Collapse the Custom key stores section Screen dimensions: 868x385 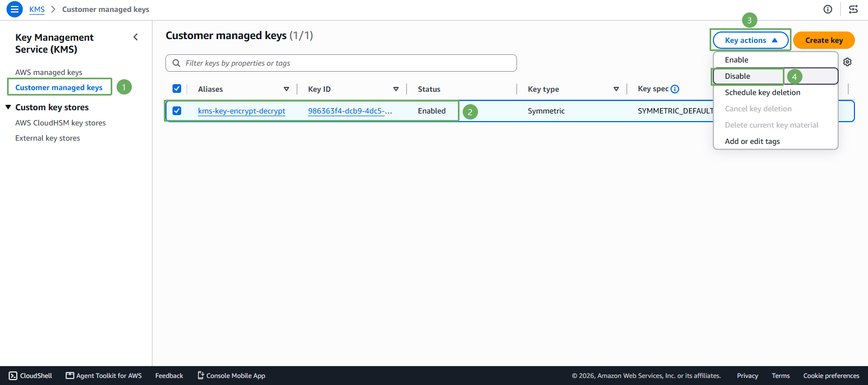click(8, 107)
